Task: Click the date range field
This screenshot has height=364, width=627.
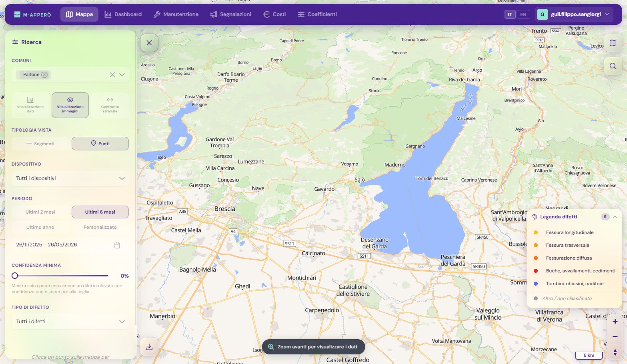Action: click(70, 245)
